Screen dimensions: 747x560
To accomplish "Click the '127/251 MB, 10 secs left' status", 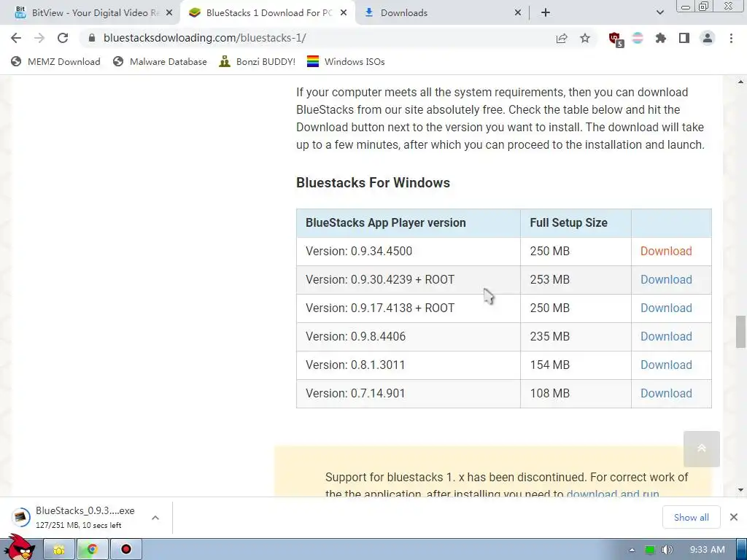I will [79, 525].
